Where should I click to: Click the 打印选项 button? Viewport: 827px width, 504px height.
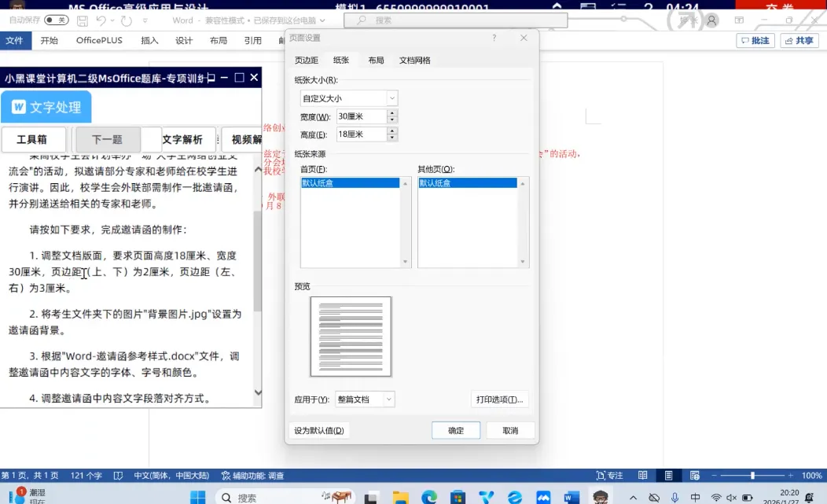point(499,399)
